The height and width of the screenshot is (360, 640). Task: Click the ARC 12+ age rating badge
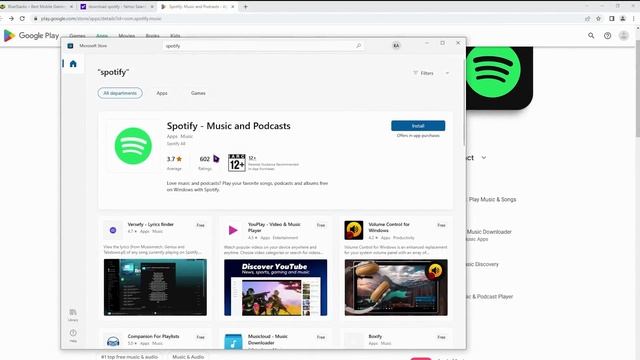point(237,162)
